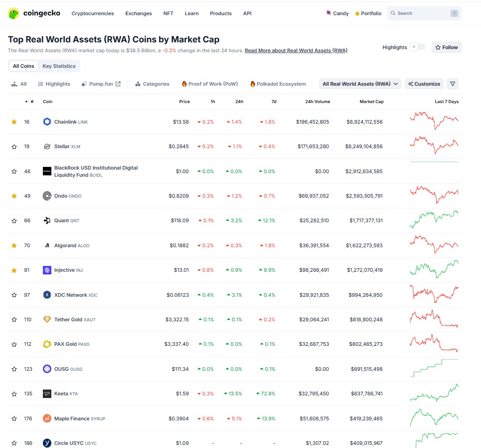The height and width of the screenshot is (448, 481).
Task: Unfavorite Ondo via its star
Action: point(14,196)
